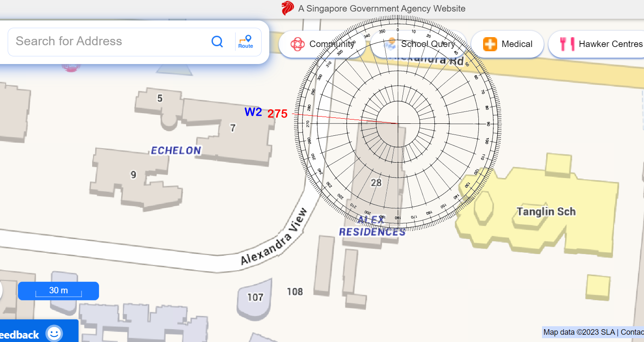
Task: Open the School Query chip
Action: click(428, 44)
